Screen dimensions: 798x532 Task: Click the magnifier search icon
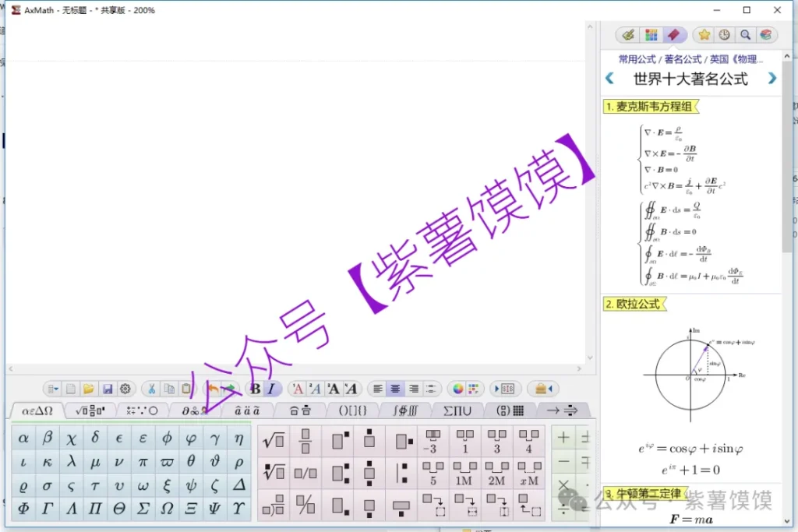pos(746,35)
